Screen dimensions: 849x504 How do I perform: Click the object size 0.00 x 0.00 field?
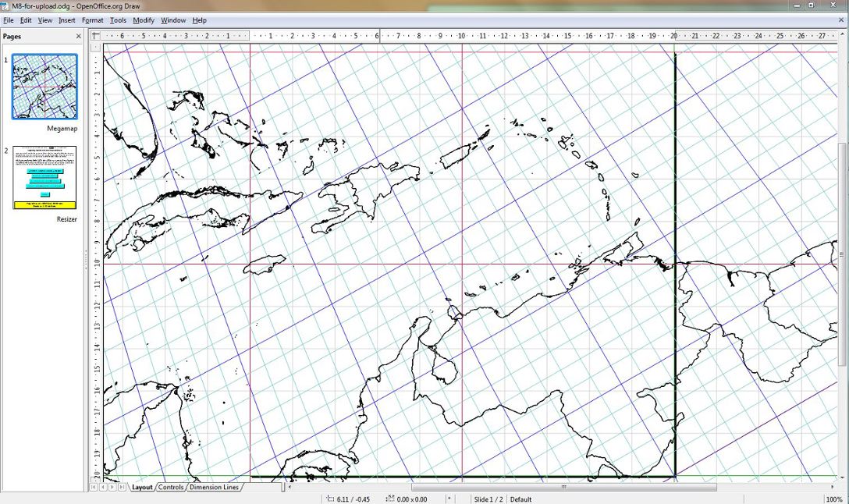407,499
